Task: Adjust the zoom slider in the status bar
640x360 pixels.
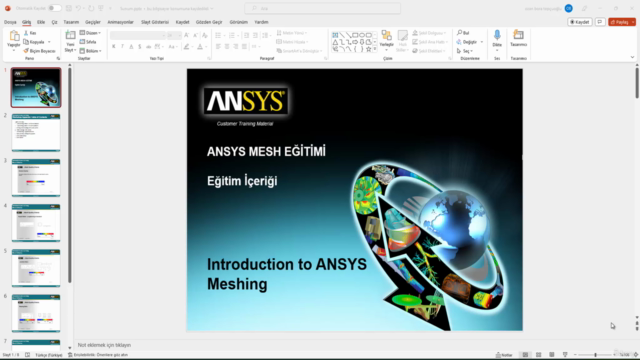Action: point(596,355)
